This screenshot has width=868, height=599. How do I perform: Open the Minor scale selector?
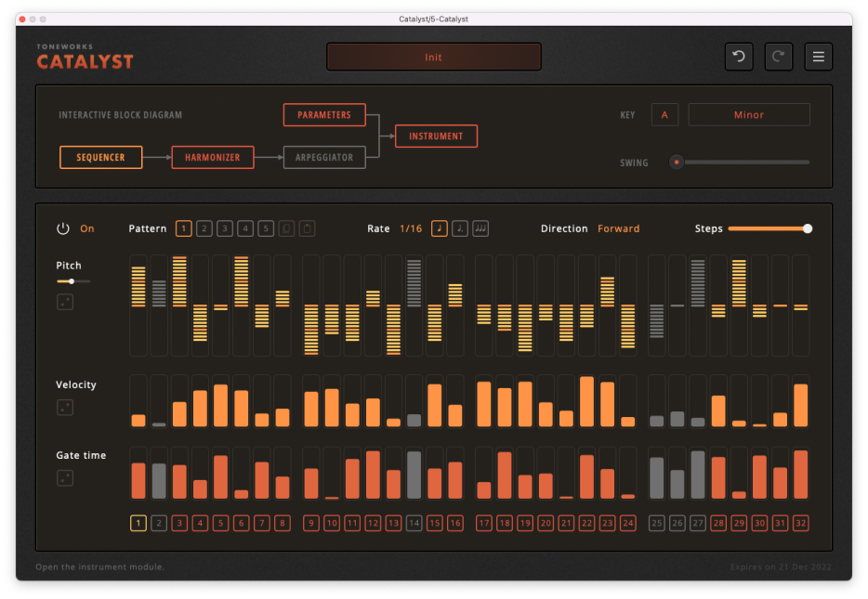click(748, 114)
